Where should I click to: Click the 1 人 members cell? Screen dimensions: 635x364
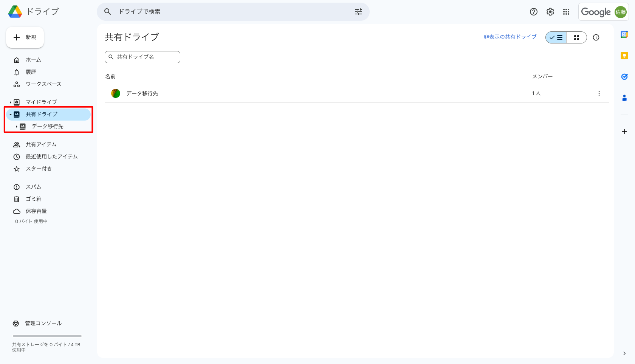[x=536, y=93]
